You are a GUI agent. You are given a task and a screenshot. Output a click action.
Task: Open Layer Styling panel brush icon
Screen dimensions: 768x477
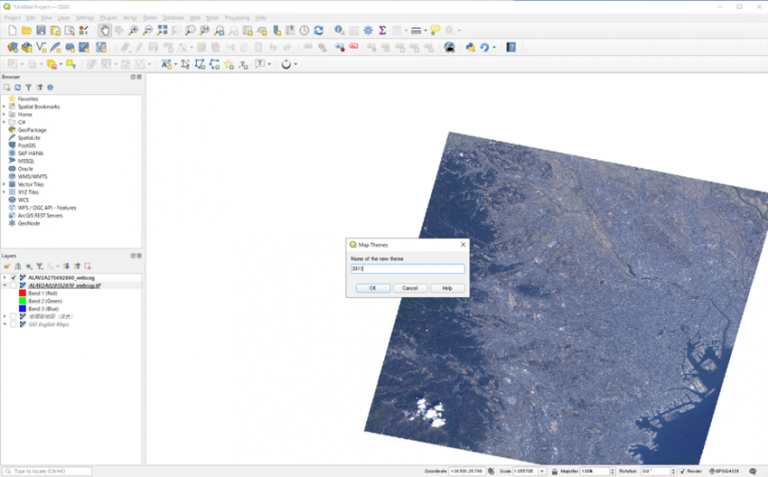pyautogui.click(x=7, y=266)
